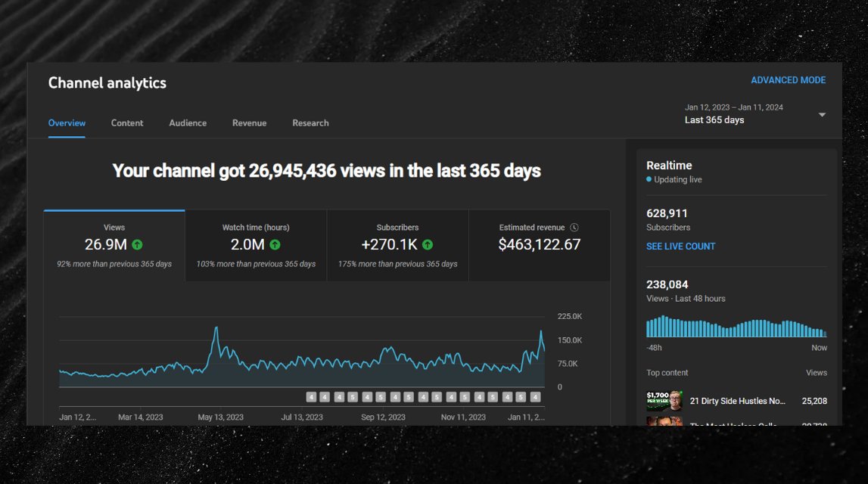Screen dimensions: 868x484
Task: Select the Subscribers metric card
Action: (397, 246)
